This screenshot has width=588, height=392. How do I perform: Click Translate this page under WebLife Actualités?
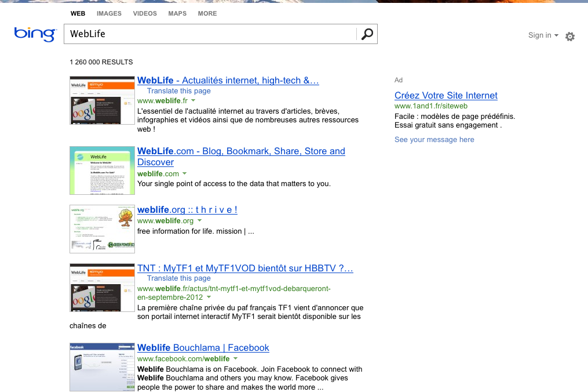178,91
